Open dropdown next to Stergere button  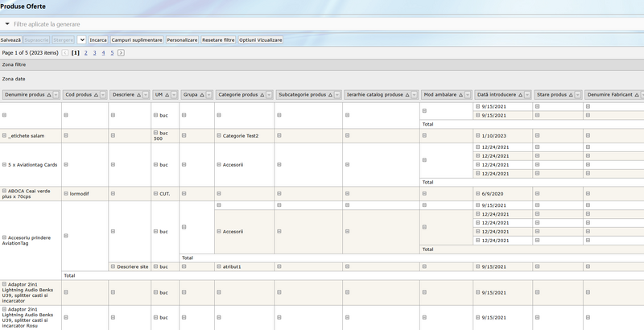point(82,39)
